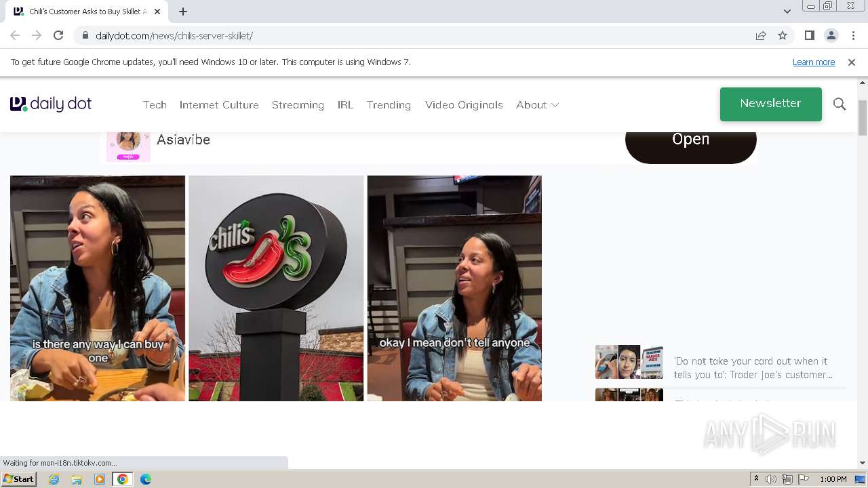Click the scrollbar up arrow
This screenshot has height=488, width=868.
[863, 83]
